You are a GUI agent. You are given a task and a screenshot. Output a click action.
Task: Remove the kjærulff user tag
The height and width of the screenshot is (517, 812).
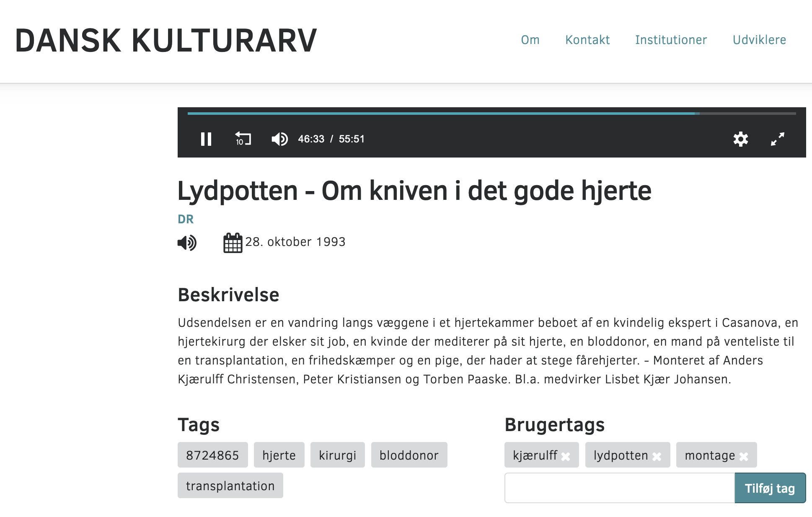tap(566, 456)
